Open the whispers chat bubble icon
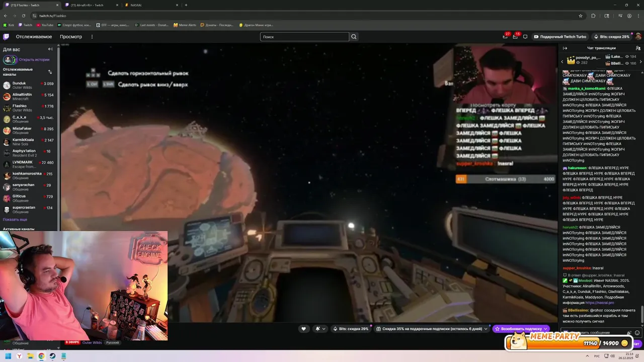Screen dimensions: 644x362 [525, 37]
